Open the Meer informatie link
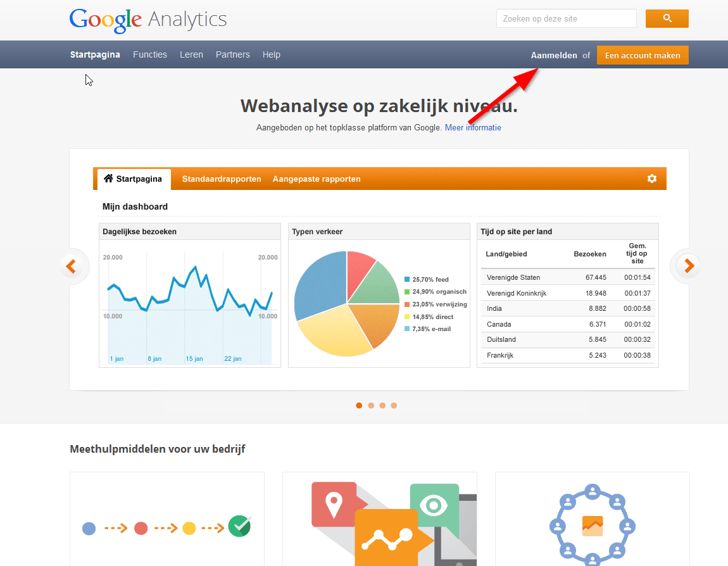The height and width of the screenshot is (566, 728). [473, 127]
